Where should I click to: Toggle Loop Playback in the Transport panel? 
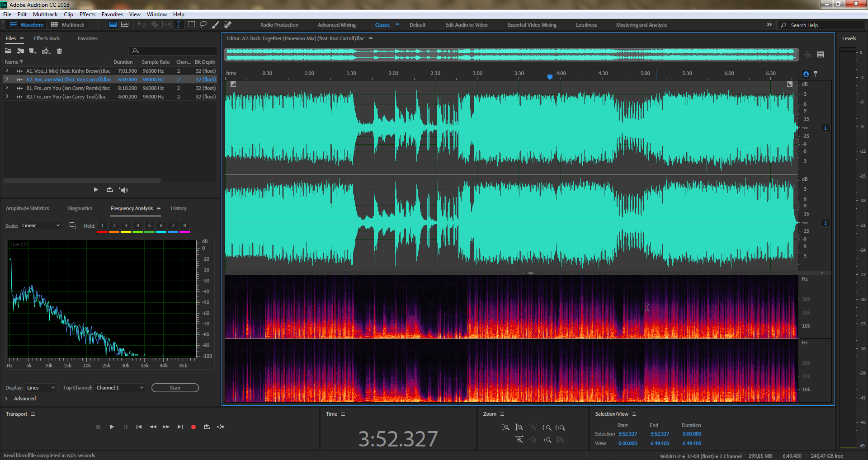(207, 427)
